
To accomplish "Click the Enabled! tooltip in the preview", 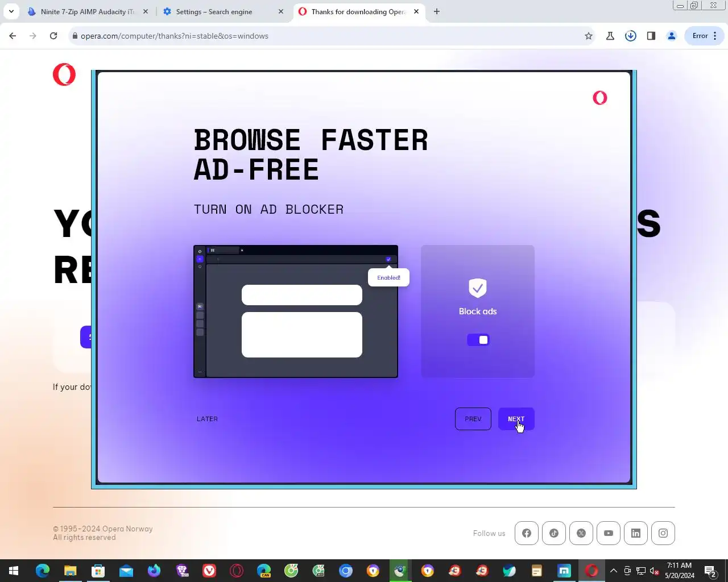I will point(388,277).
